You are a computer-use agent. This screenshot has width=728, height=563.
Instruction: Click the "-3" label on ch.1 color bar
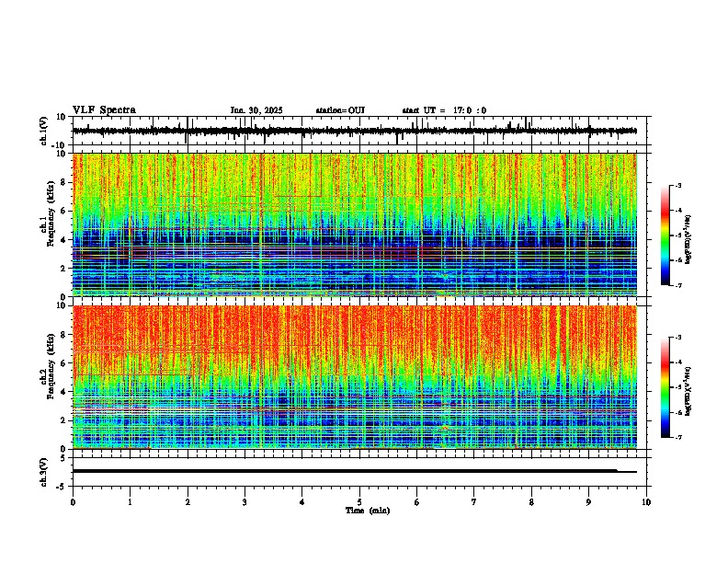pos(677,185)
